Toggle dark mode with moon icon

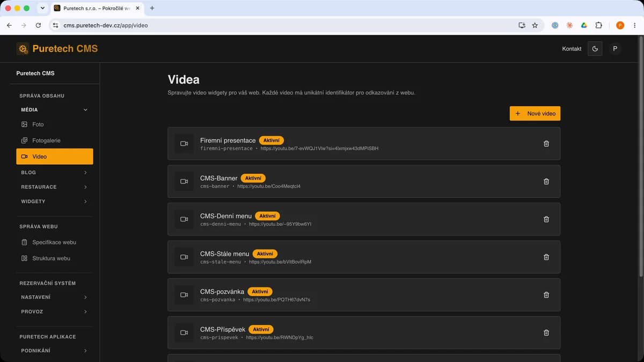[x=595, y=49]
